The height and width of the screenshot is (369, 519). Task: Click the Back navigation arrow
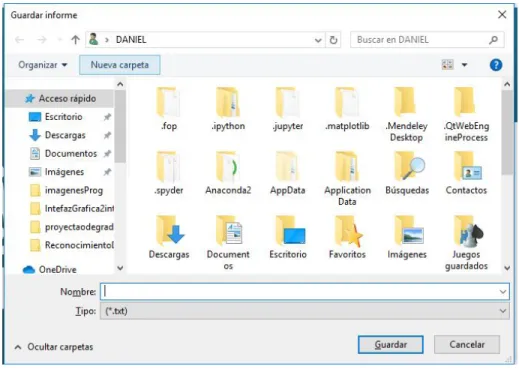pyautogui.click(x=20, y=40)
